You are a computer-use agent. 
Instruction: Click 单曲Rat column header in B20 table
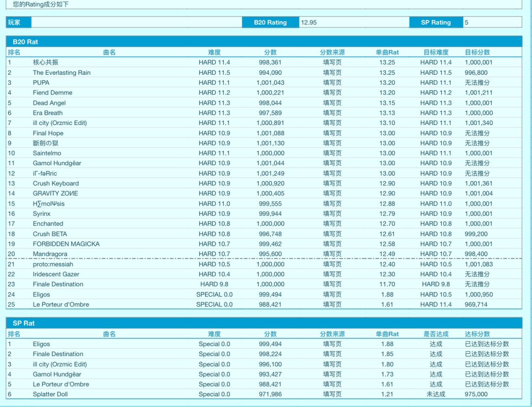click(387, 52)
